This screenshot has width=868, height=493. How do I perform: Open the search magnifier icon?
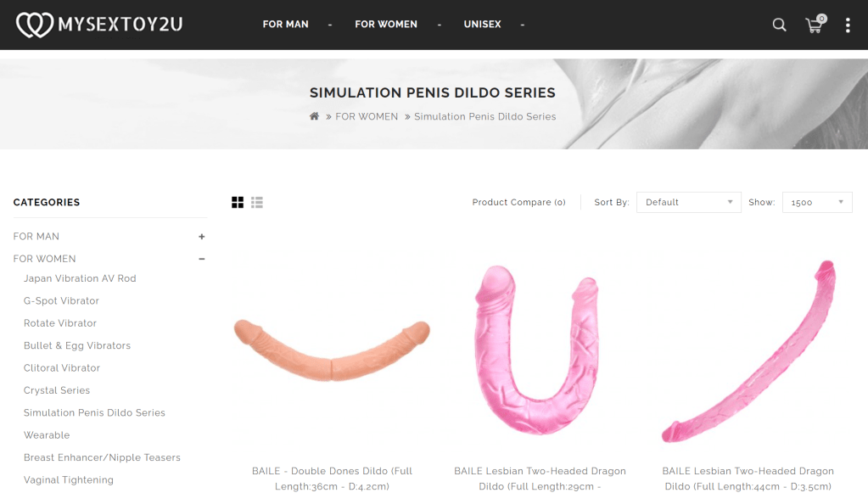779,25
